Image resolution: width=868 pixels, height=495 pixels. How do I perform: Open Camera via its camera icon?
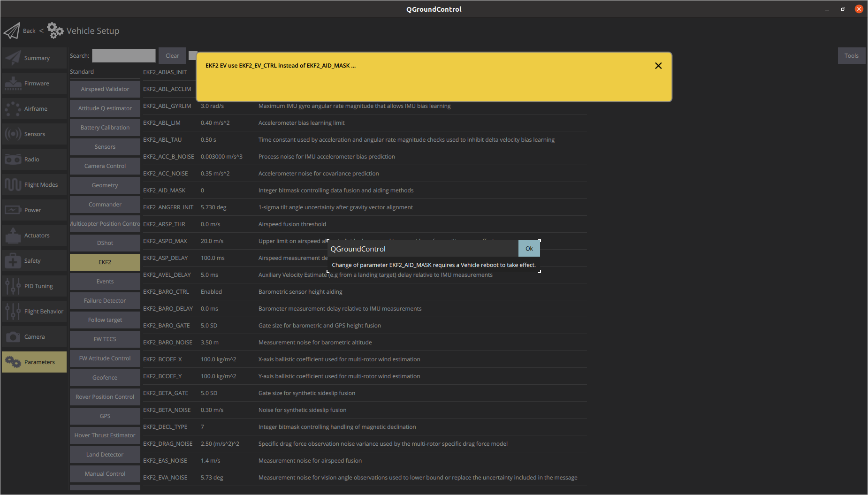[x=13, y=336]
